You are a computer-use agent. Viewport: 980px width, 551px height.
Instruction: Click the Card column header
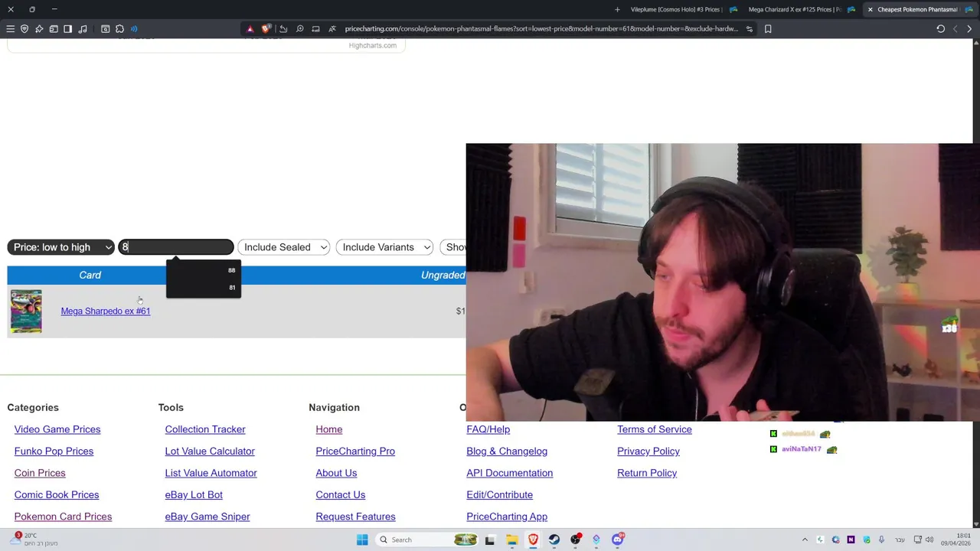(90, 275)
